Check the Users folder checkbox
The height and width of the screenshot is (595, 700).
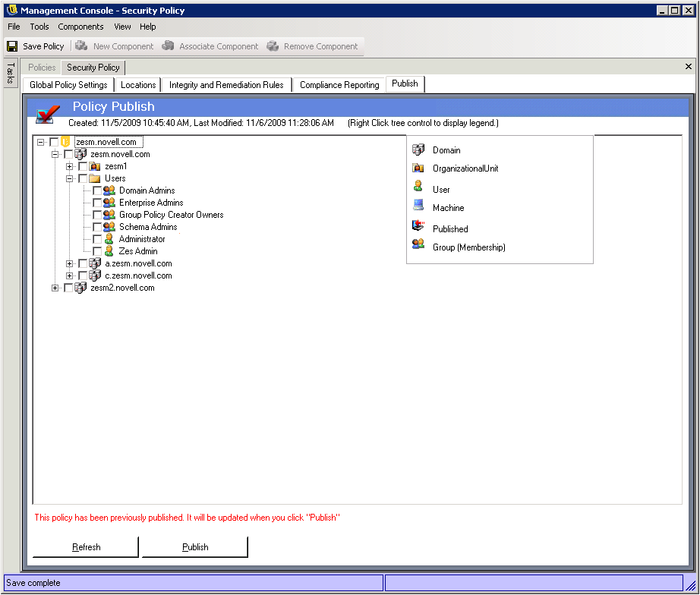[83, 178]
